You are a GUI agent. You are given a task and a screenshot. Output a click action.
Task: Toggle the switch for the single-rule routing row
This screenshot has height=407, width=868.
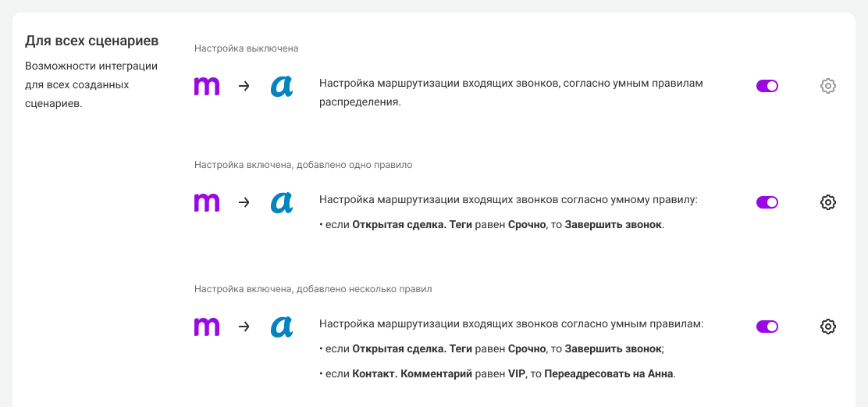pos(767,202)
